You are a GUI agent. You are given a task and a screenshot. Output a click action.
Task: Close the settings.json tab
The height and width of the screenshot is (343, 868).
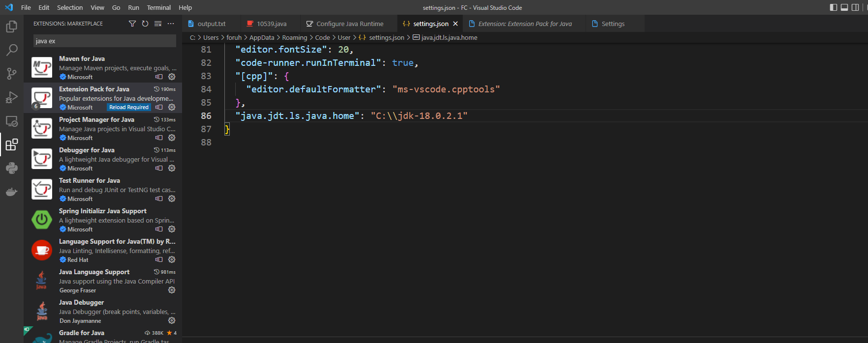(x=455, y=24)
